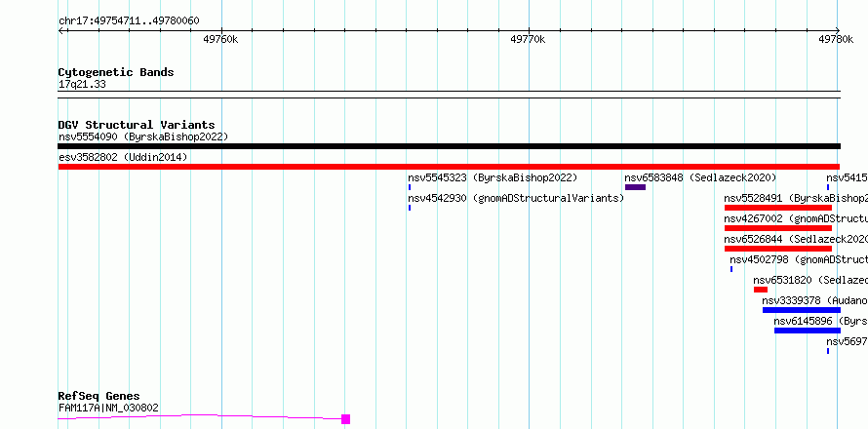
Task: Click the 49780k ruler tick label
Action: 836,39
